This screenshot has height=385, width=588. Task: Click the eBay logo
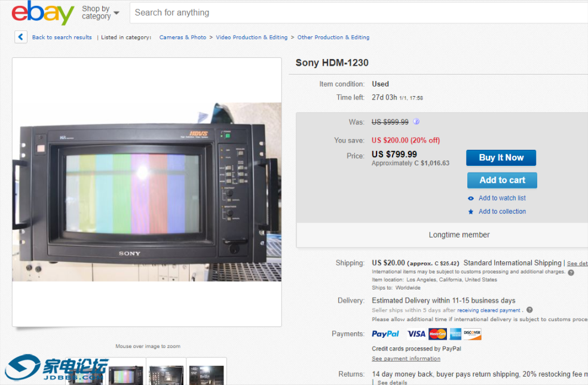42,13
